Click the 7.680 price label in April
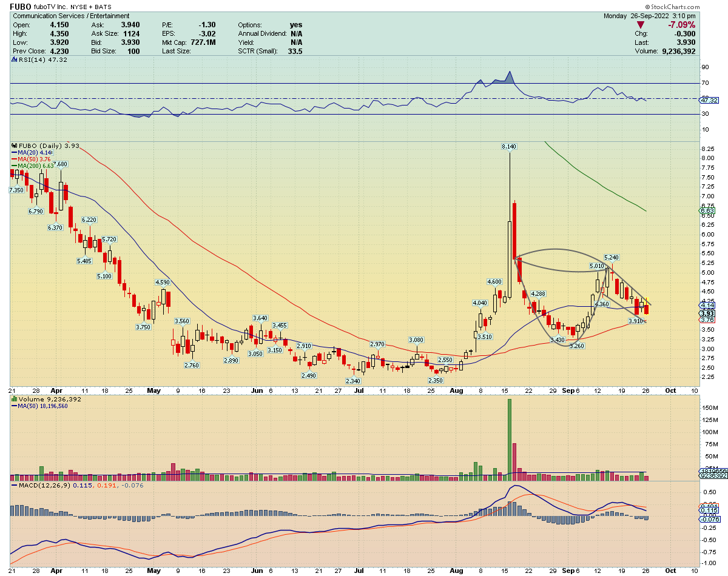This screenshot has height=576, width=728. pyautogui.click(x=60, y=164)
